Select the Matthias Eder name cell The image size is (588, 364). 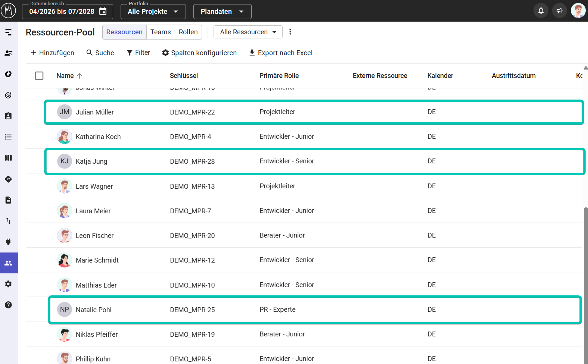[96, 285]
